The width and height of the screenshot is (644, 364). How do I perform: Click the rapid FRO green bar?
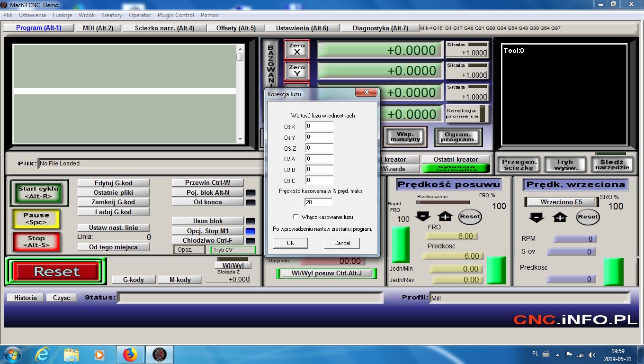(401, 245)
